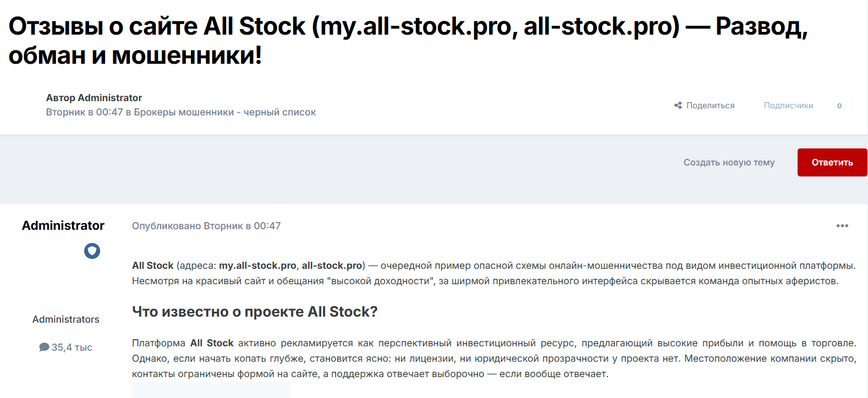Click Опубликовано Вторник в 00:47 link

tap(206, 225)
